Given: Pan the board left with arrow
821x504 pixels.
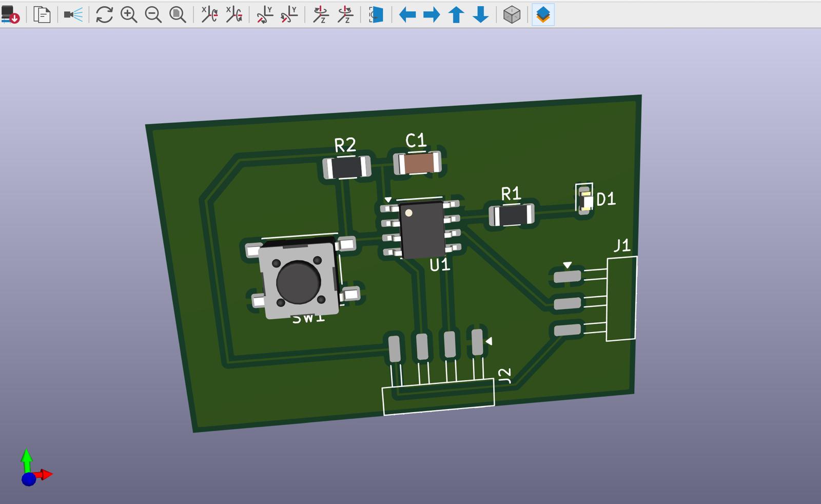Looking at the screenshot, I should point(407,14).
